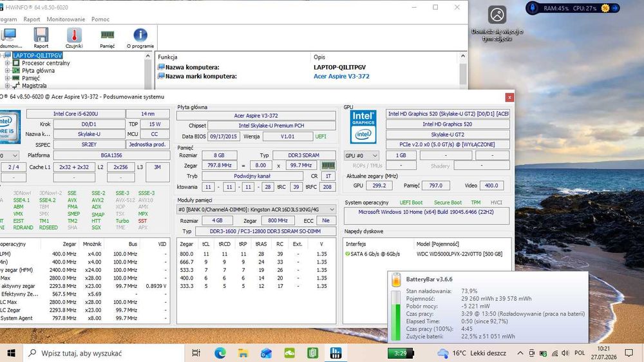Click the Podwójny kanał mode field

(x=252, y=176)
